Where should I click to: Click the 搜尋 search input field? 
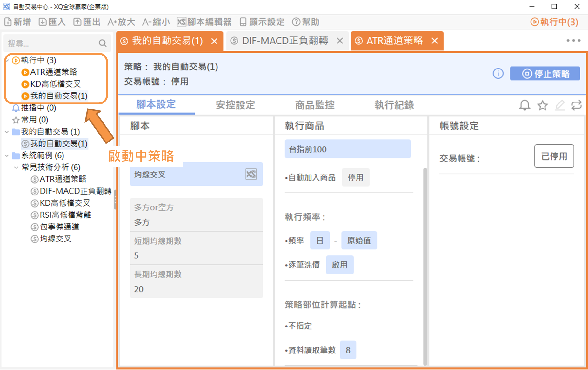pos(51,43)
